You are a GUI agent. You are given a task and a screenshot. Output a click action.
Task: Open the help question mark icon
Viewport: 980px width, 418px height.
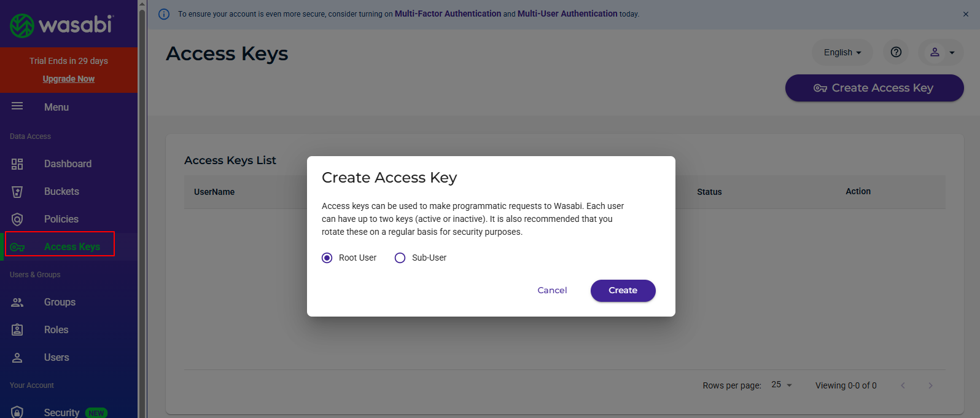coord(896,52)
